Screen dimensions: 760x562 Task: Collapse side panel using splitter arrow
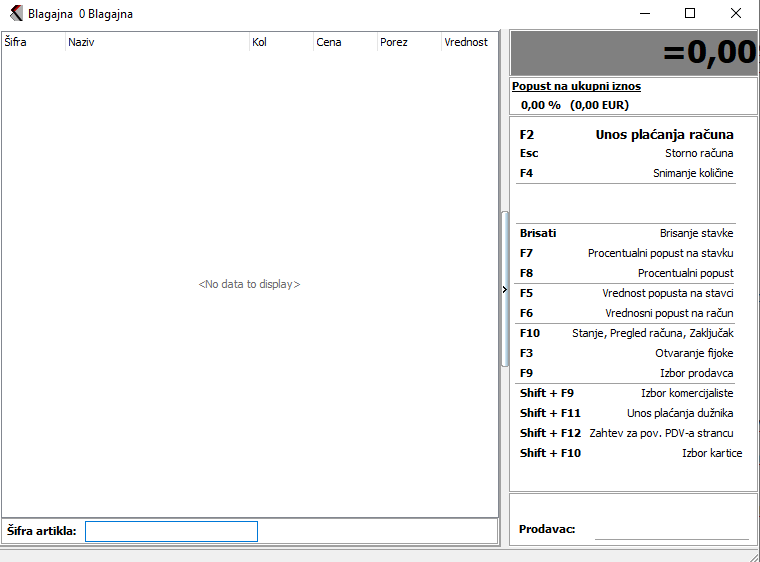pyautogui.click(x=504, y=289)
